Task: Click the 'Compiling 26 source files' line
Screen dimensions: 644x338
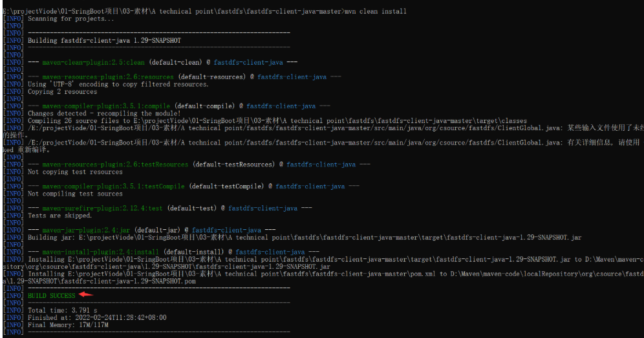Action: coord(277,121)
